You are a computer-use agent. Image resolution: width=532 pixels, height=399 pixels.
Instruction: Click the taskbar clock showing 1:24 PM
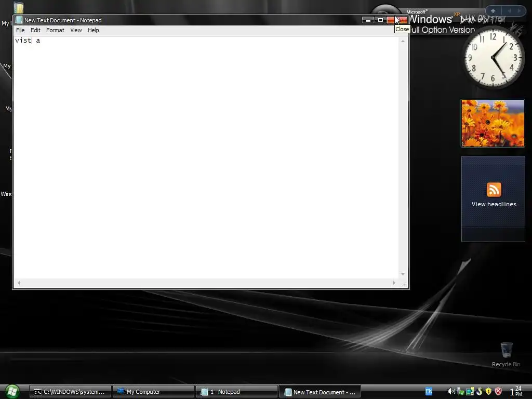(x=516, y=392)
